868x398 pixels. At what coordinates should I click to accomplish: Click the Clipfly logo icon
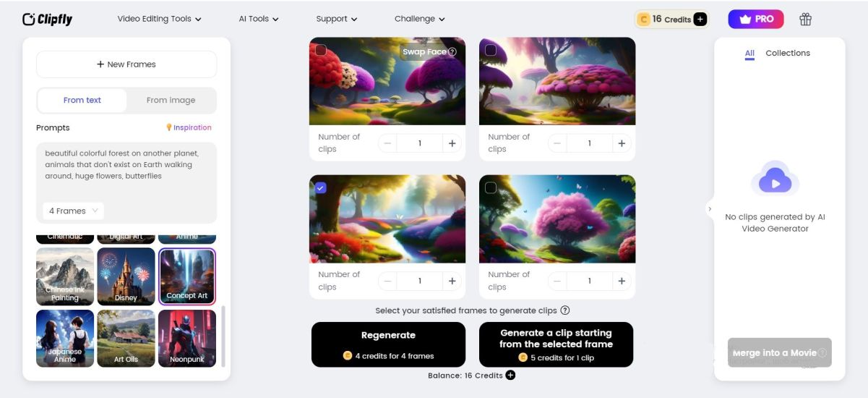pyautogui.click(x=29, y=20)
